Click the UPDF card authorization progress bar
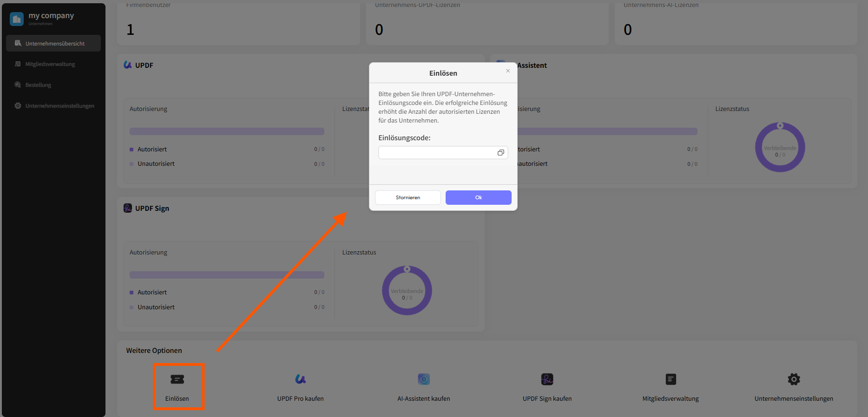This screenshot has height=417, width=868. (227, 131)
